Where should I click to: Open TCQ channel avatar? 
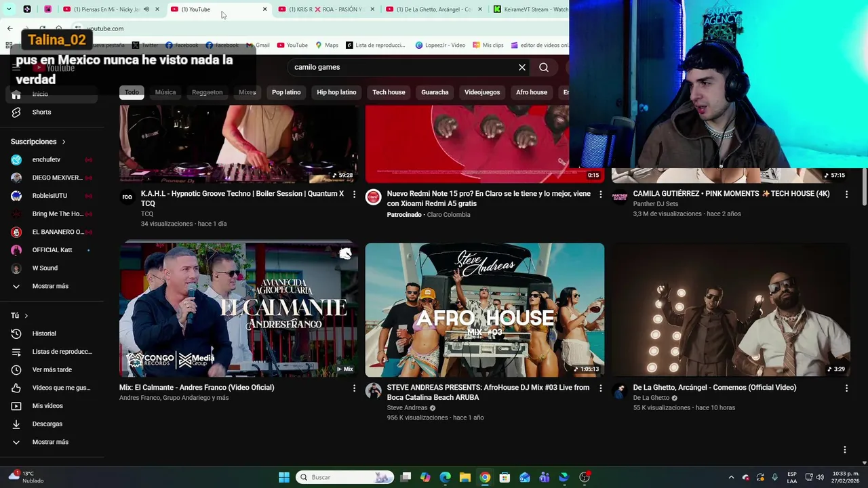click(x=127, y=197)
